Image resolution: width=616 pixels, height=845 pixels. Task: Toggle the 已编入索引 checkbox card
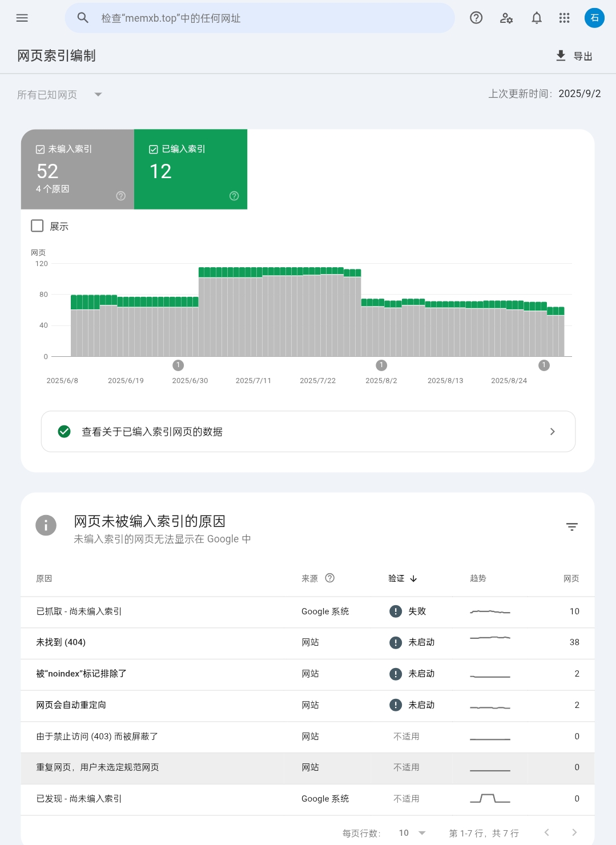pyautogui.click(x=191, y=169)
